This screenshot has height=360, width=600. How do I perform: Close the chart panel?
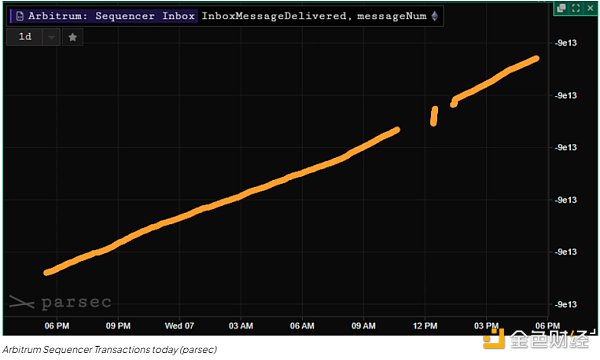(x=590, y=8)
